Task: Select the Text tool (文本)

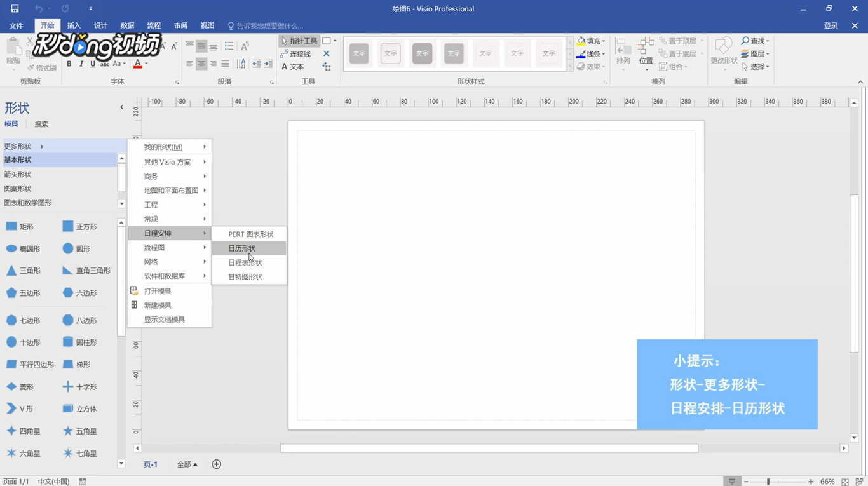Action: 293,67
